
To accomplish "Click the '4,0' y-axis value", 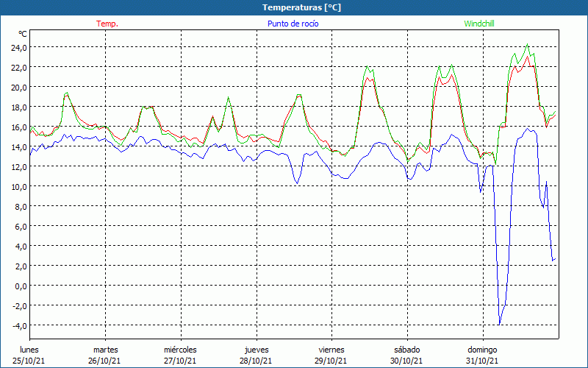I will coord(21,246).
